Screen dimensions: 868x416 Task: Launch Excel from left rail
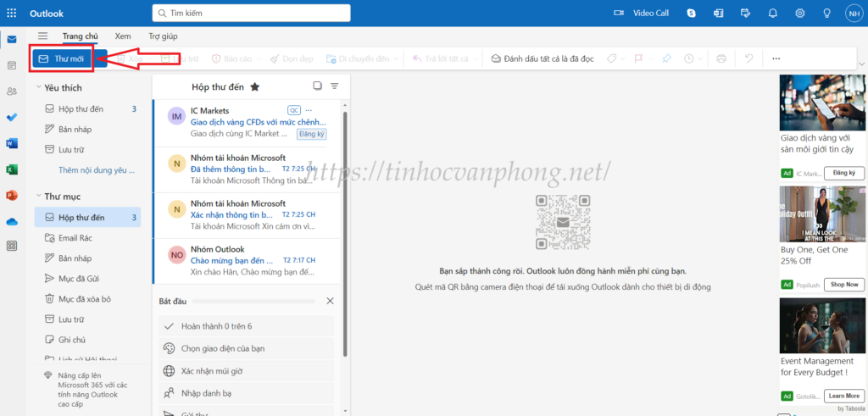coord(12,169)
